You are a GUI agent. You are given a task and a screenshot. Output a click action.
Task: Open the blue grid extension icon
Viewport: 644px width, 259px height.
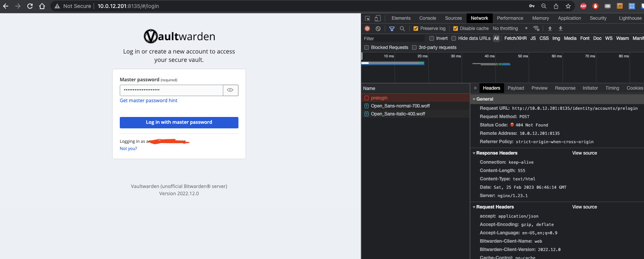(632, 6)
